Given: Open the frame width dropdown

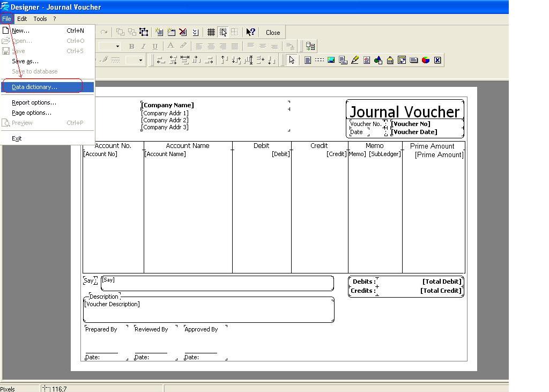Looking at the screenshot, I should coord(140,60).
